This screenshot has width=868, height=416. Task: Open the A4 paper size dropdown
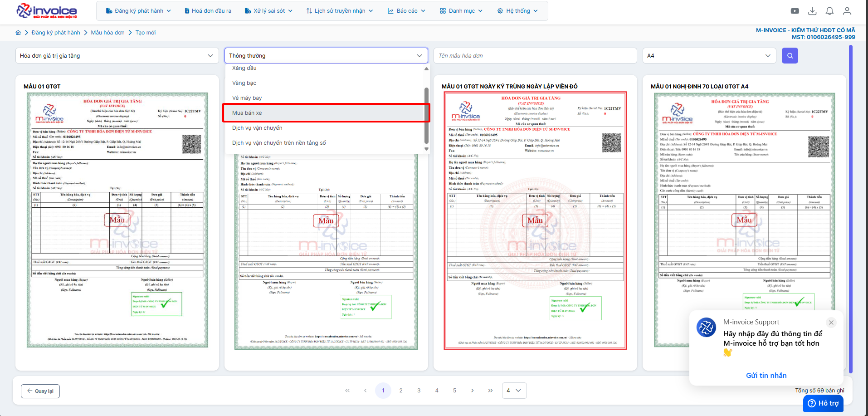point(709,56)
